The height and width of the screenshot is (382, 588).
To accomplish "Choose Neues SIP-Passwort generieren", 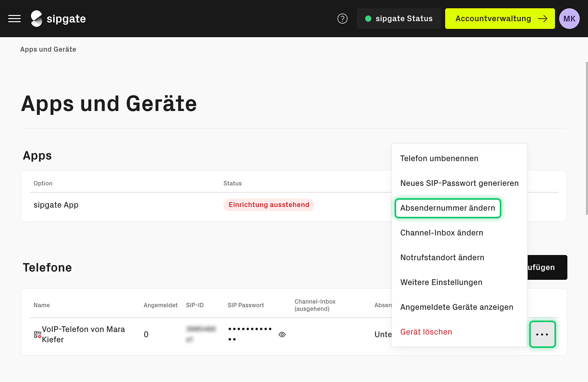I will tap(459, 183).
